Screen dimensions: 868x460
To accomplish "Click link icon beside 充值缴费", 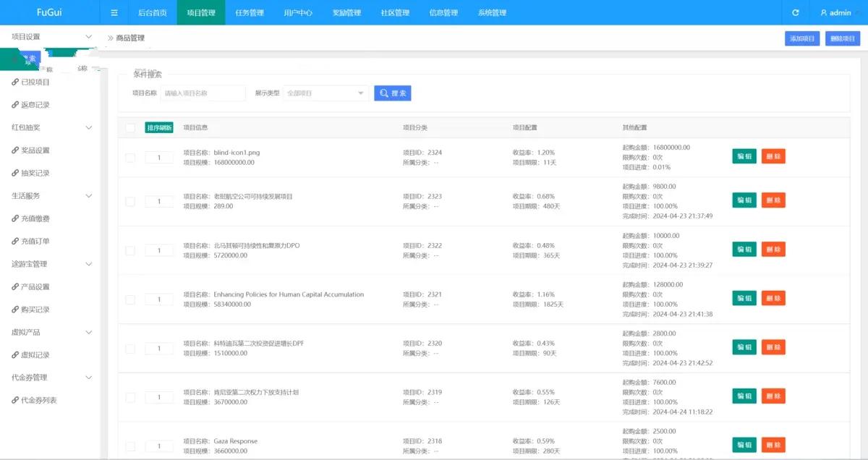I will pyautogui.click(x=15, y=218).
